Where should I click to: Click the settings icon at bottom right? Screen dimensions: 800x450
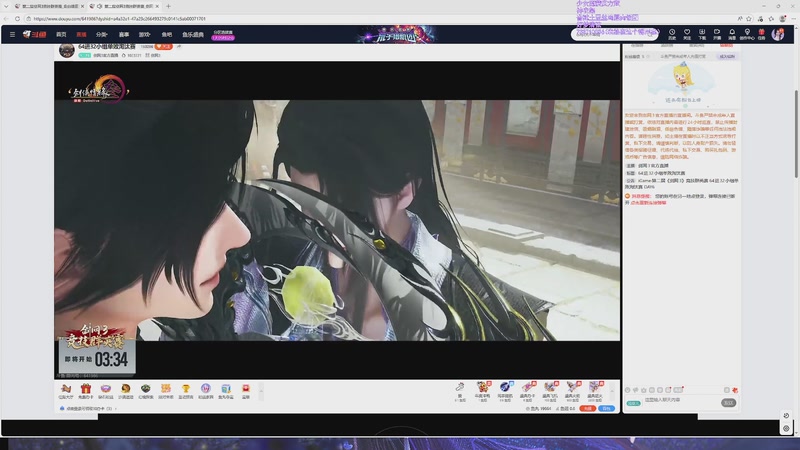tap(786, 428)
